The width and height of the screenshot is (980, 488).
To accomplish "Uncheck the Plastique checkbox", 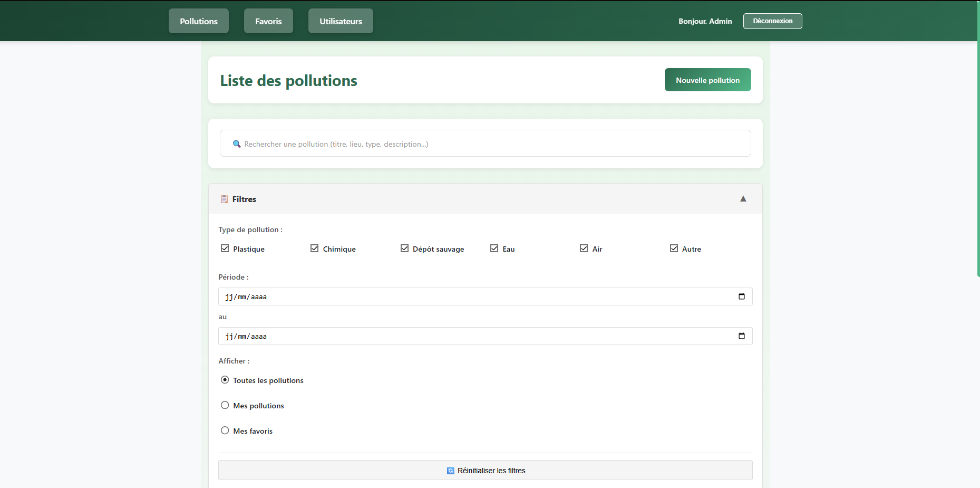I will [225, 248].
